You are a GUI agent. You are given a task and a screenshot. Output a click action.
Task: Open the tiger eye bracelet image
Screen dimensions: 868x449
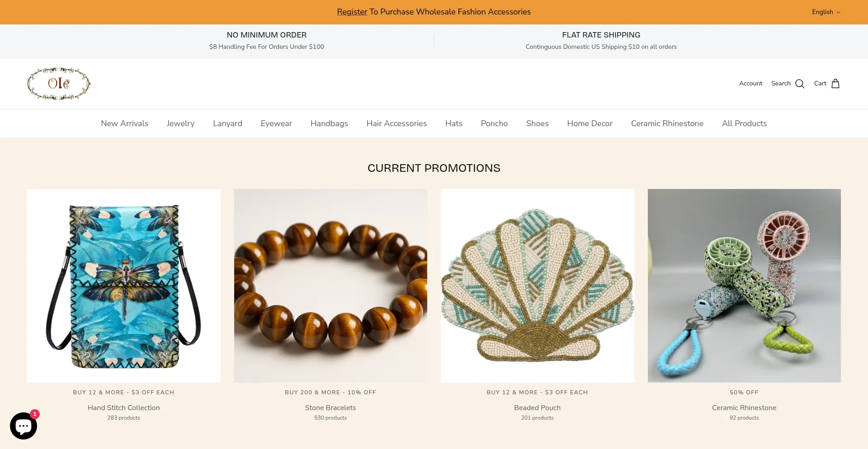tap(330, 286)
